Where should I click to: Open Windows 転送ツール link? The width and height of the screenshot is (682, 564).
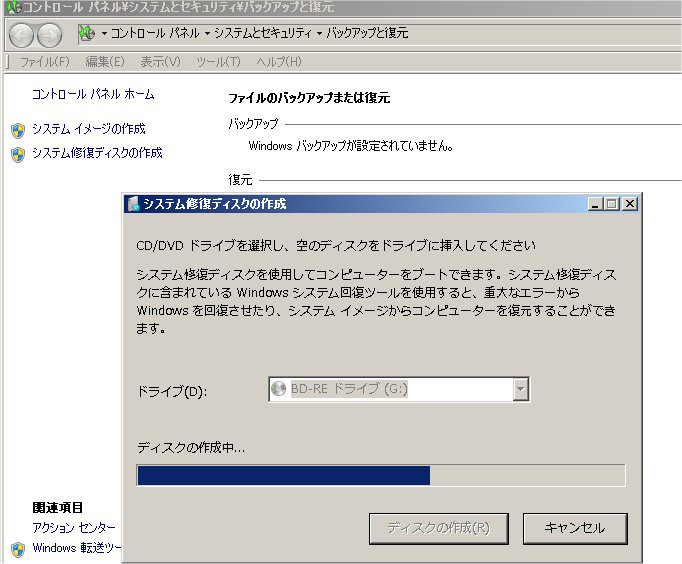coord(77,548)
